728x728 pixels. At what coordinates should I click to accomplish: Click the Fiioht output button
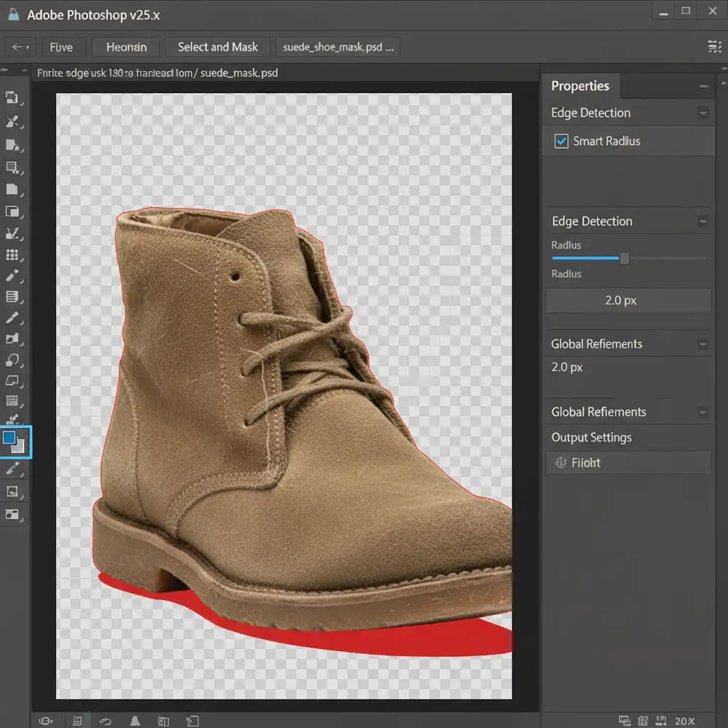(628, 463)
